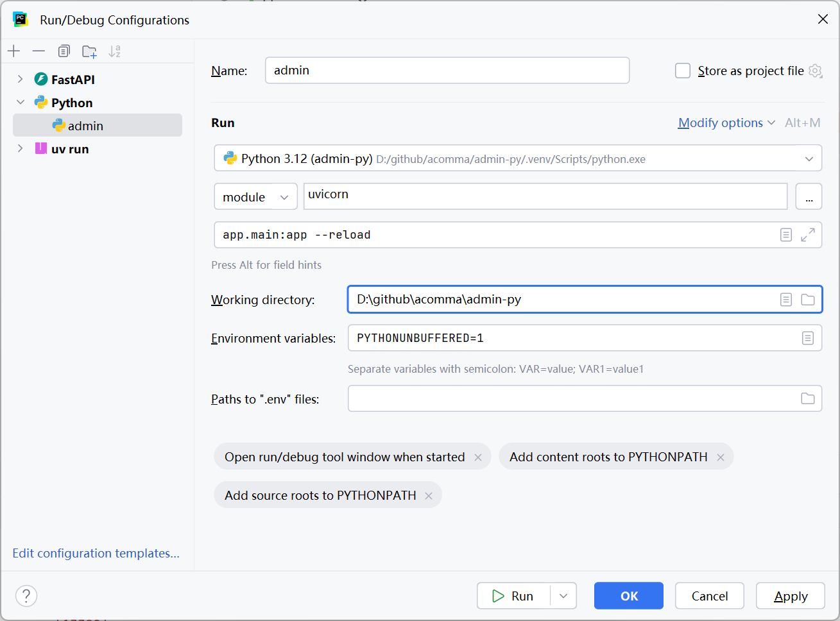
Task: Enable Store as project file checkbox
Action: tap(683, 71)
